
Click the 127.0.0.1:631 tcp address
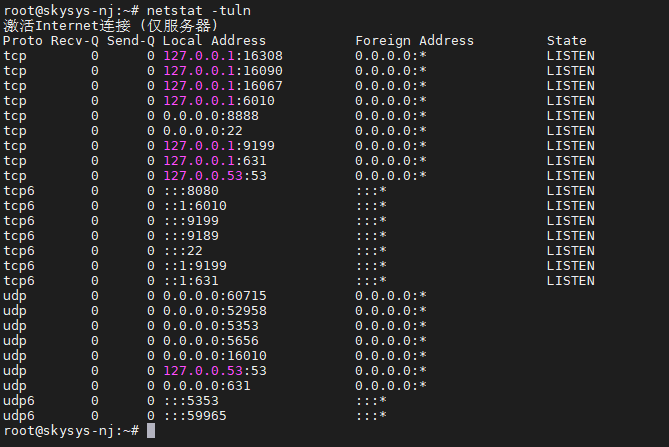[x=215, y=161]
